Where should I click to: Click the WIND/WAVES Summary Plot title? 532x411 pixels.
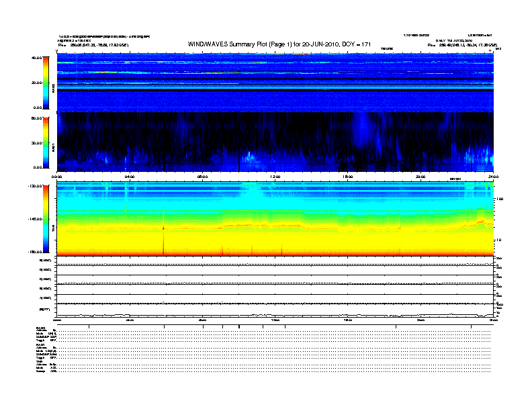(x=279, y=44)
